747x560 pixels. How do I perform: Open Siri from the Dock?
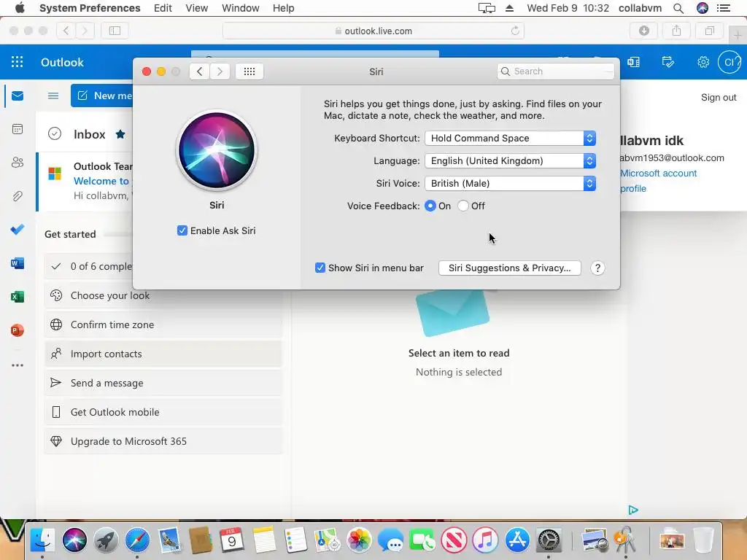pos(74,540)
